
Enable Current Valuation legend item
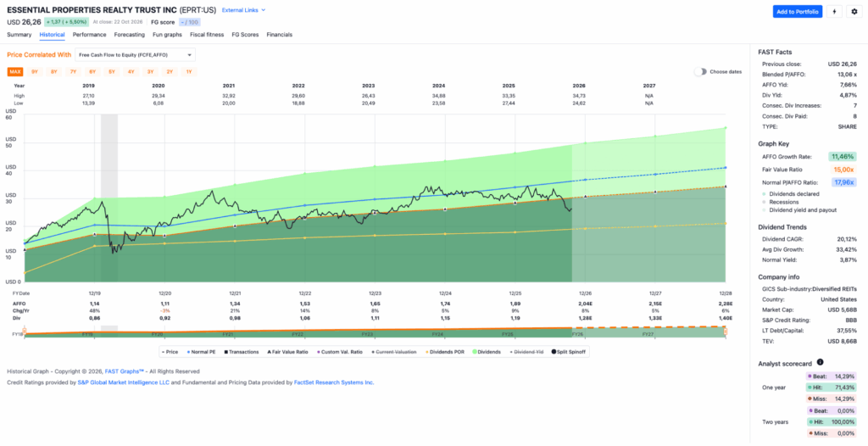393,352
